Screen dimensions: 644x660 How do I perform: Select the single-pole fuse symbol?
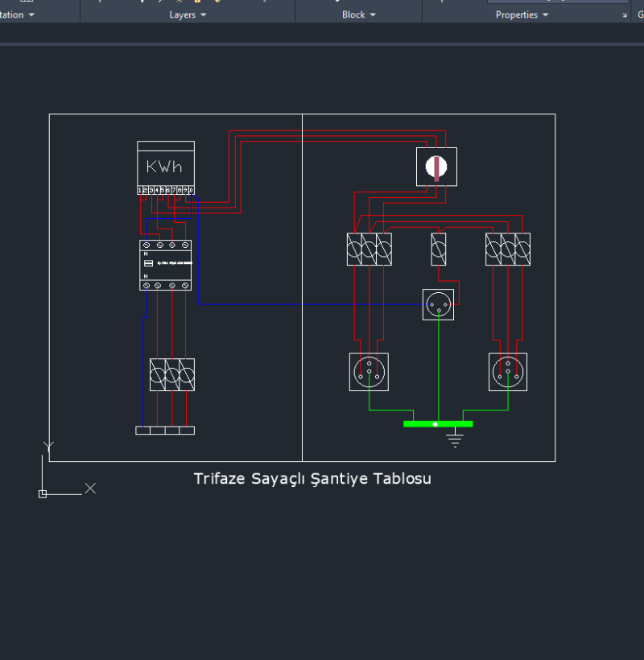point(439,249)
